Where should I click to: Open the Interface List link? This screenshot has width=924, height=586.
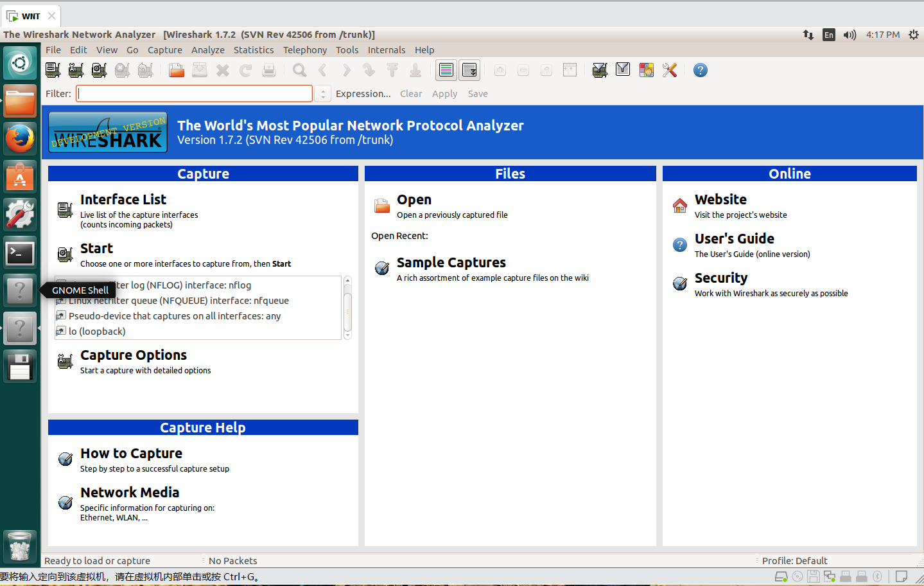coord(123,200)
